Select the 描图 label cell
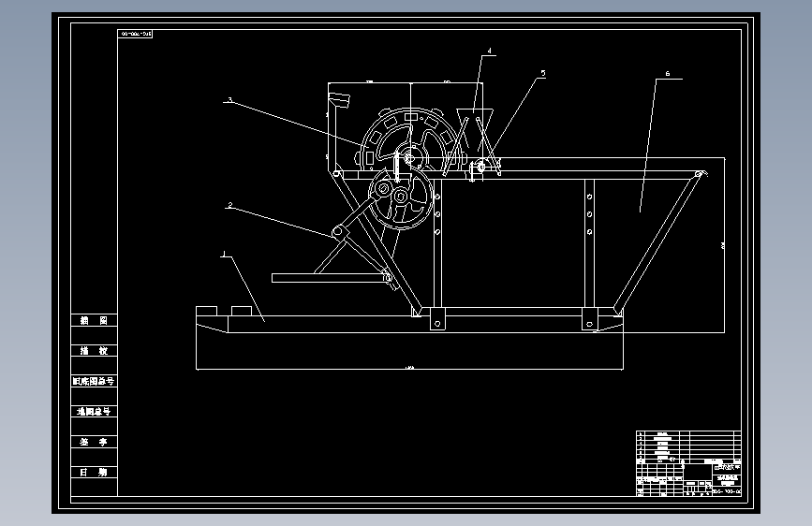Viewport: 812px width, 526px height. click(x=94, y=320)
